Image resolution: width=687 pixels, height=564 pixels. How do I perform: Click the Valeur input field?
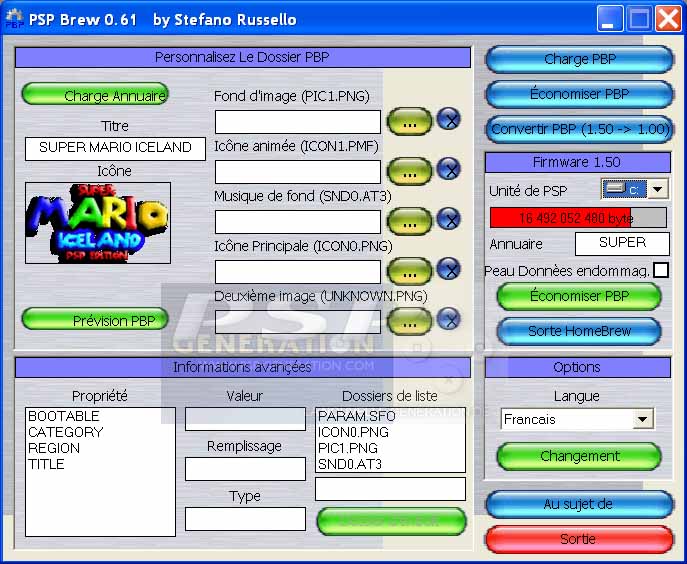click(x=245, y=419)
